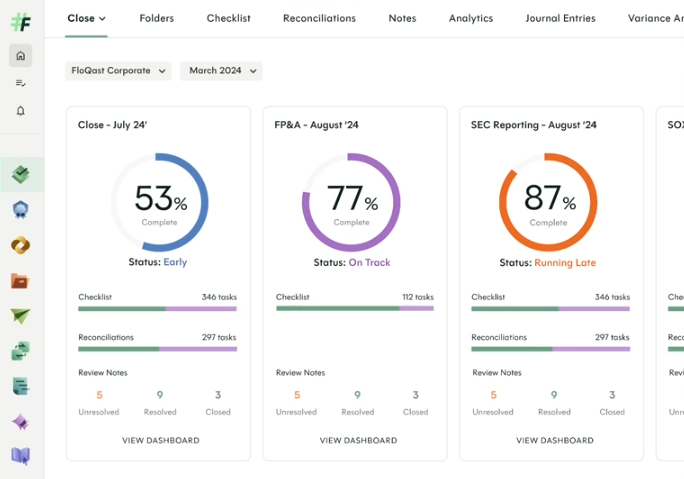The height and width of the screenshot is (479, 684).
Task: Go to the Journal Entries tab
Action: click(x=560, y=18)
